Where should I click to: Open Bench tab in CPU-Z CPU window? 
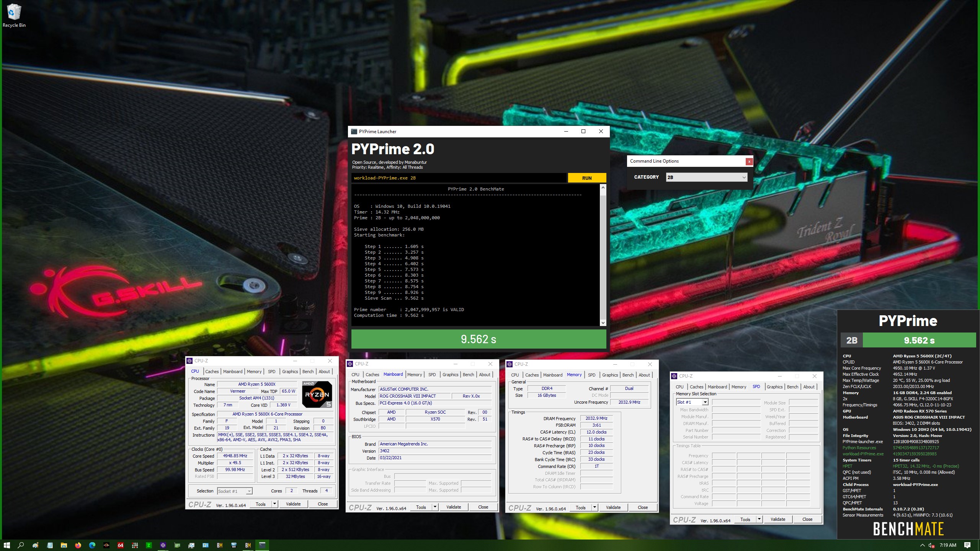click(x=308, y=372)
